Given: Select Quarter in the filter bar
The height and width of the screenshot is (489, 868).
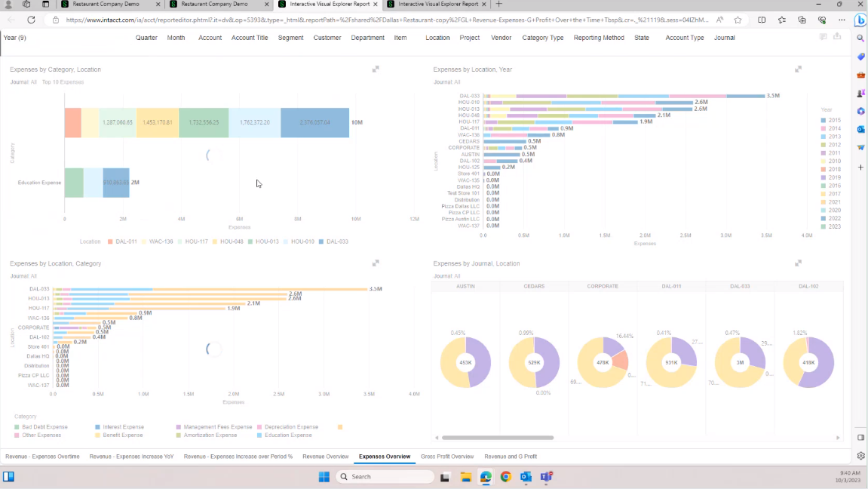Looking at the screenshot, I should 147,37.
